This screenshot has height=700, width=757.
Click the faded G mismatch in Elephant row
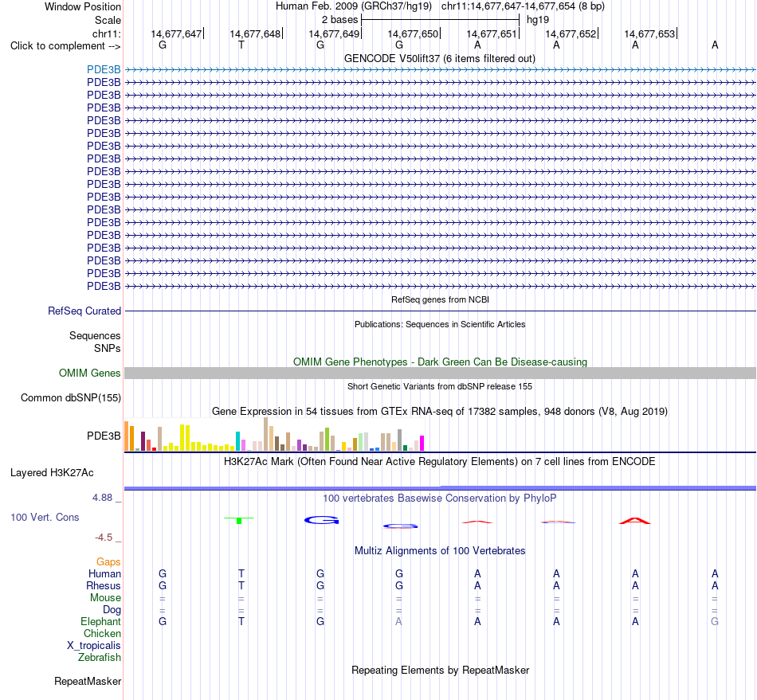tap(715, 621)
